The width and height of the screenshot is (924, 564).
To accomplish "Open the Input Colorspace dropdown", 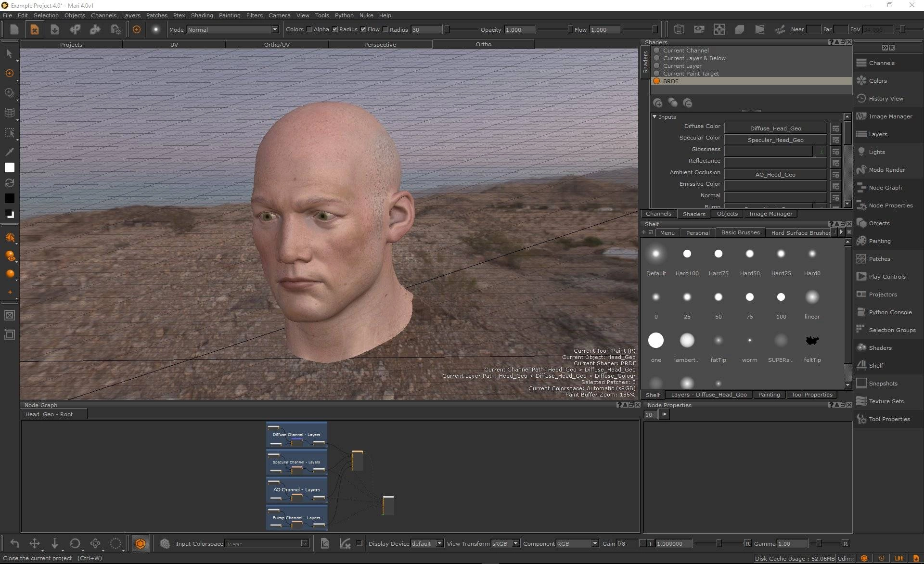I will (267, 544).
